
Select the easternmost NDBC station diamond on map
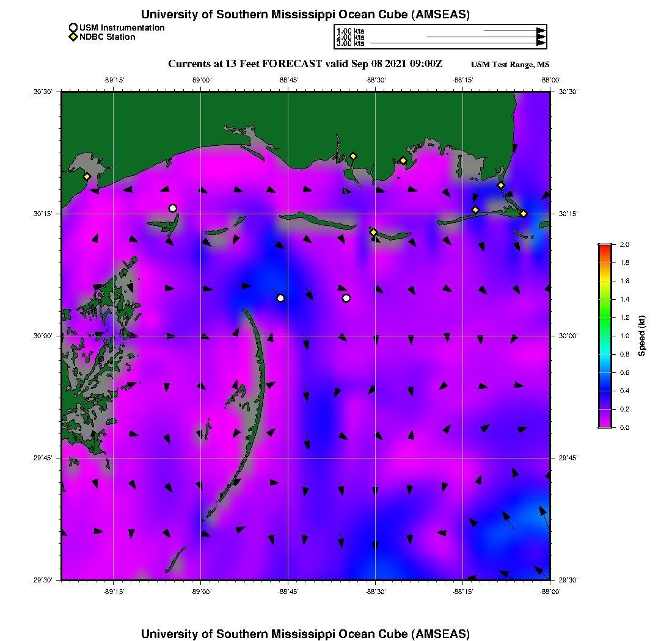coord(524,213)
